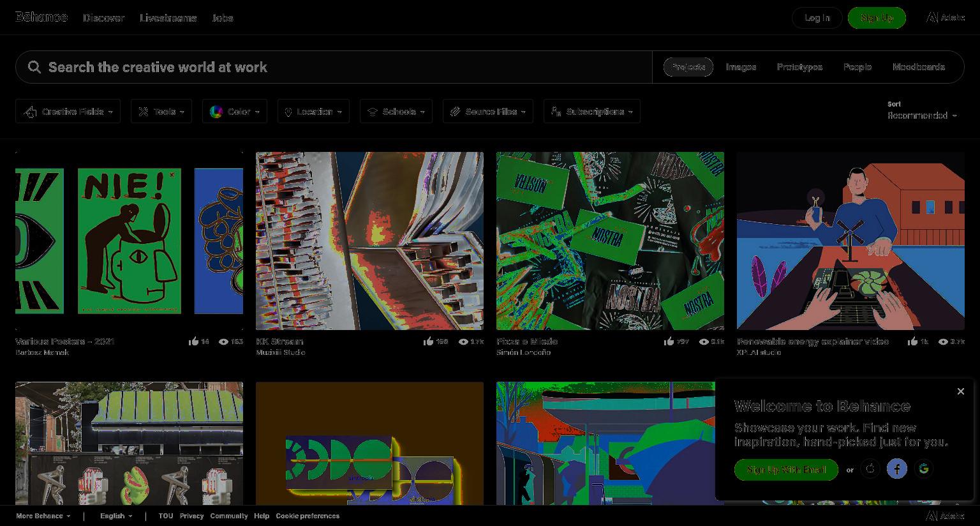The width and height of the screenshot is (980, 526).
Task: Open Jobs in the top navigation
Action: [x=223, y=18]
